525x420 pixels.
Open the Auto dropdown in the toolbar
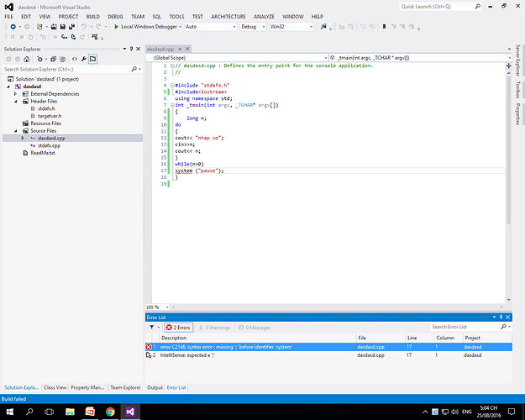pos(234,27)
